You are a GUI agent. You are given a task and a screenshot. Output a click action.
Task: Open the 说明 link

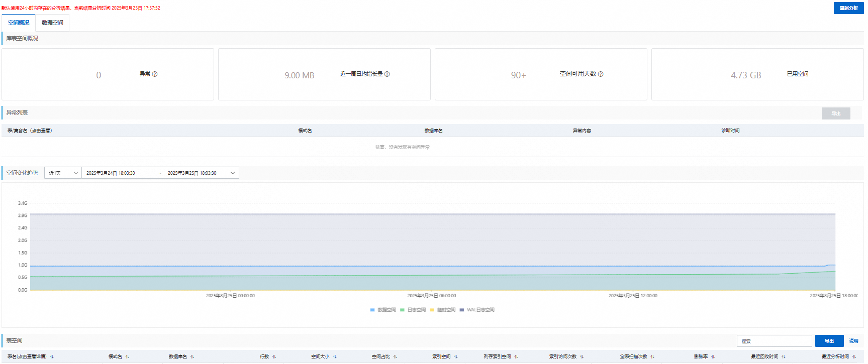click(853, 341)
